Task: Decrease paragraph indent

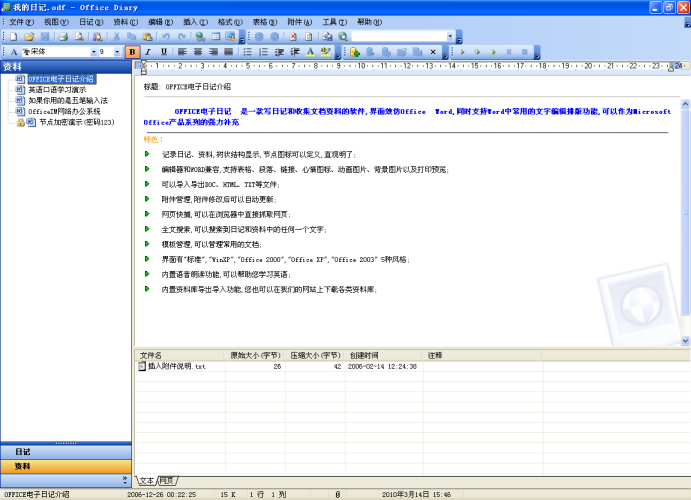Action: tap(279, 52)
